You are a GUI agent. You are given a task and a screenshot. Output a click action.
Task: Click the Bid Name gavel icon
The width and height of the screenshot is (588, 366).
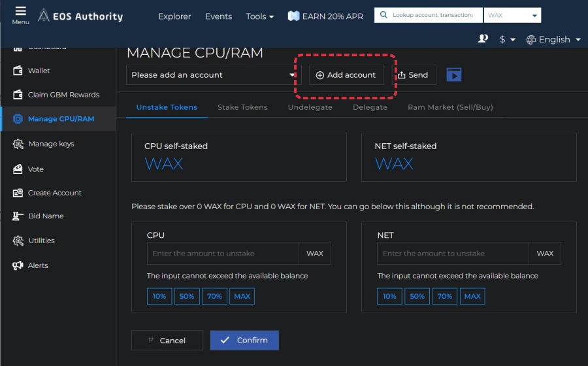pyautogui.click(x=18, y=216)
